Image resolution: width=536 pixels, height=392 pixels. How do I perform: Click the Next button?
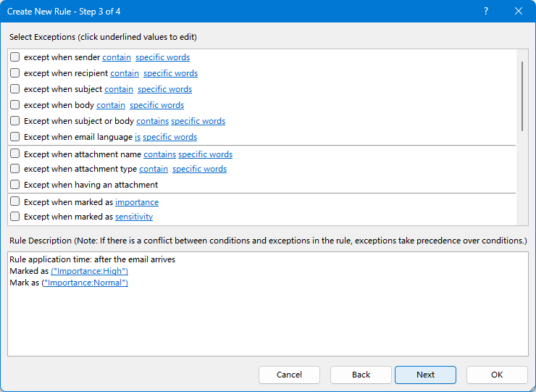point(425,375)
